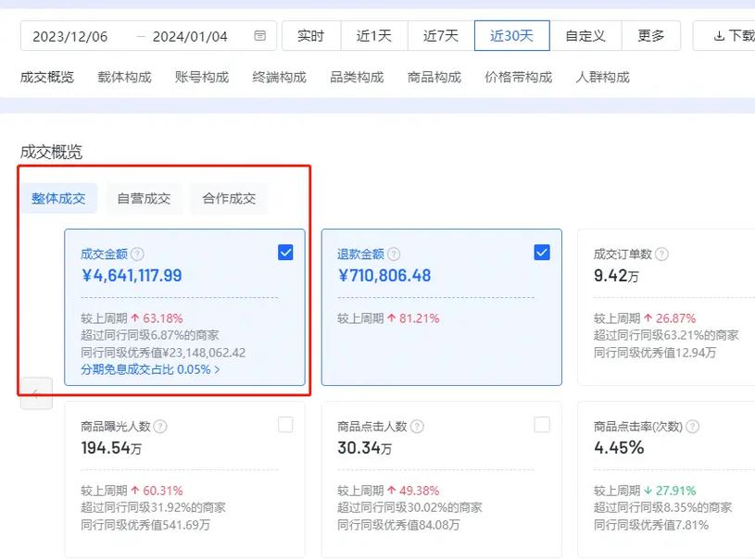This screenshot has width=755, height=560.
Task: Select the 商品点击率(次数) metric card
Action: point(666,479)
